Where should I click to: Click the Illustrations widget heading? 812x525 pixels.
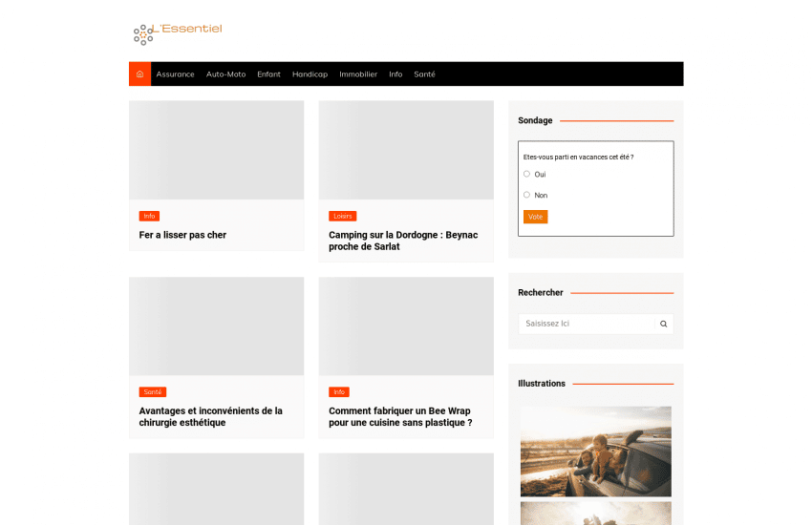click(x=541, y=384)
